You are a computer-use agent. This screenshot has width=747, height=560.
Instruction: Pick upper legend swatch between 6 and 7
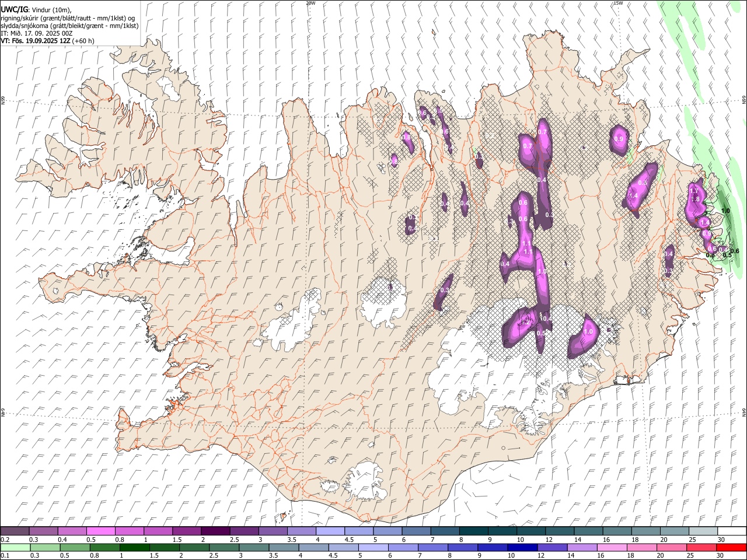pyautogui.click(x=416, y=531)
